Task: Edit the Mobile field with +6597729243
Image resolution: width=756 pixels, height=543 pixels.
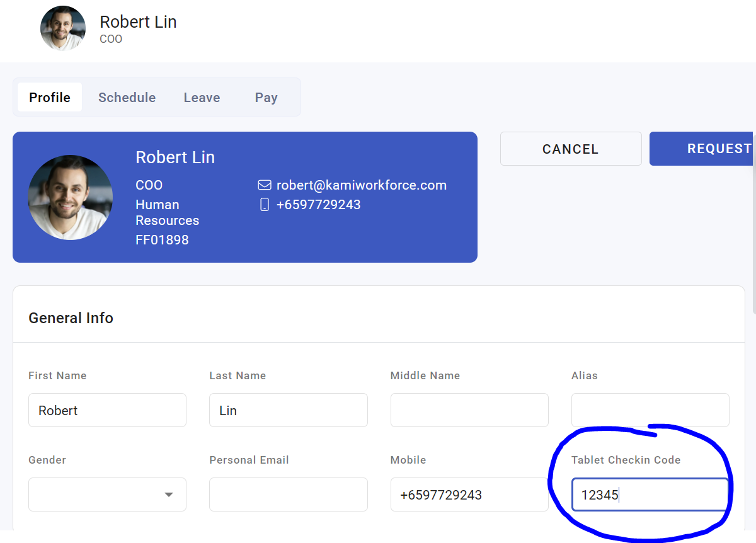Action: pos(469,494)
